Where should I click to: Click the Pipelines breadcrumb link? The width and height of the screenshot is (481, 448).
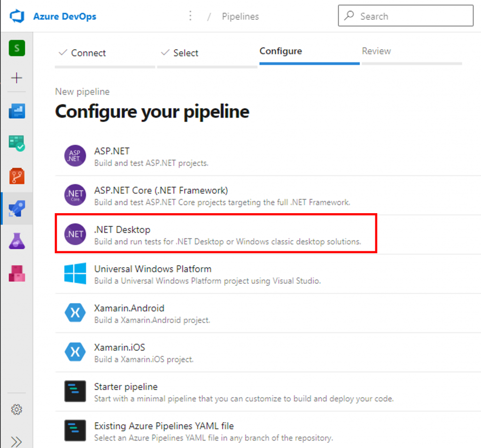[240, 16]
